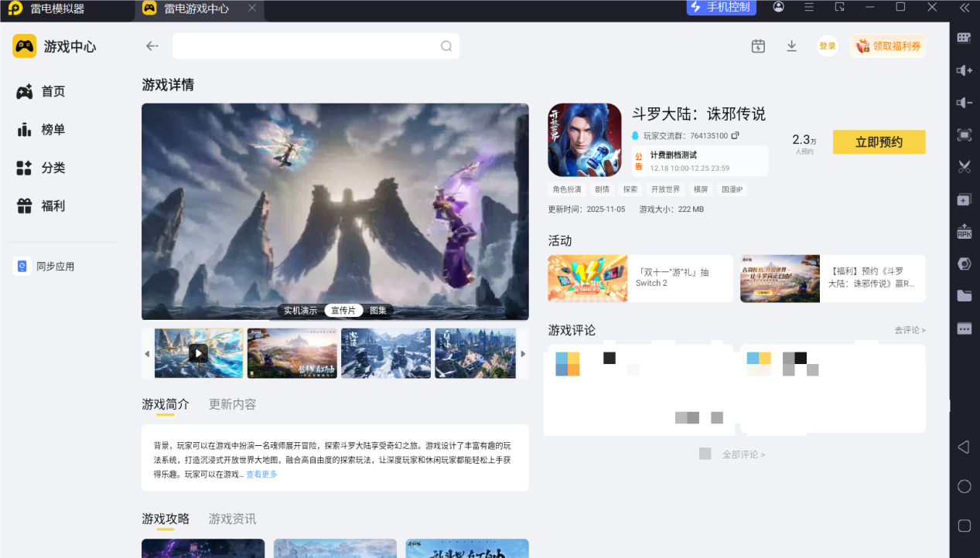Click the screenshot scissors icon
Screen dimensions: 980x558
tap(963, 166)
